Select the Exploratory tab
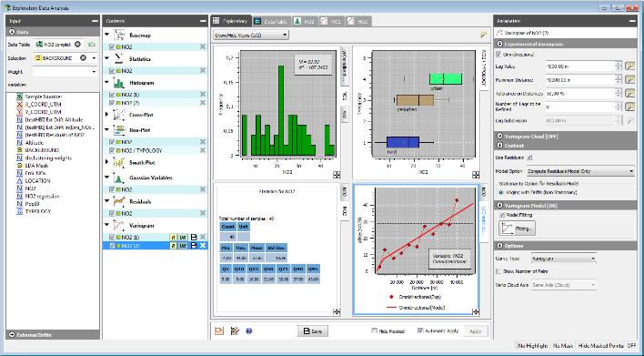Image resolution: width=644 pixels, height=356 pixels. 231,21
